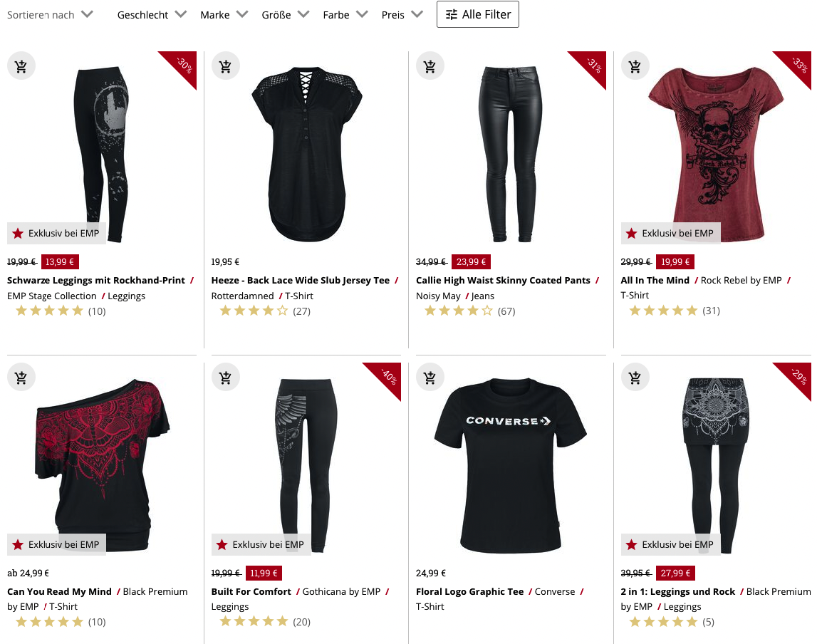Open the Preis filter dropdown
Screen dimensions: 817x644
click(x=401, y=14)
